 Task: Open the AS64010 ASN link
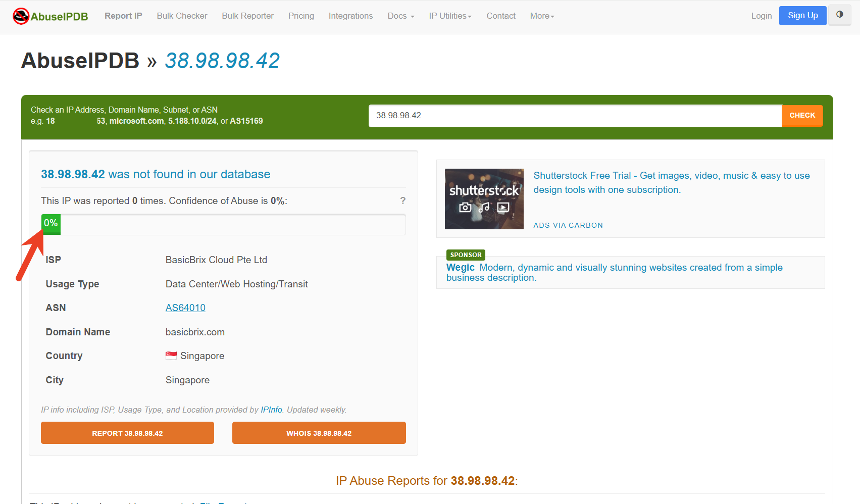[x=185, y=308]
